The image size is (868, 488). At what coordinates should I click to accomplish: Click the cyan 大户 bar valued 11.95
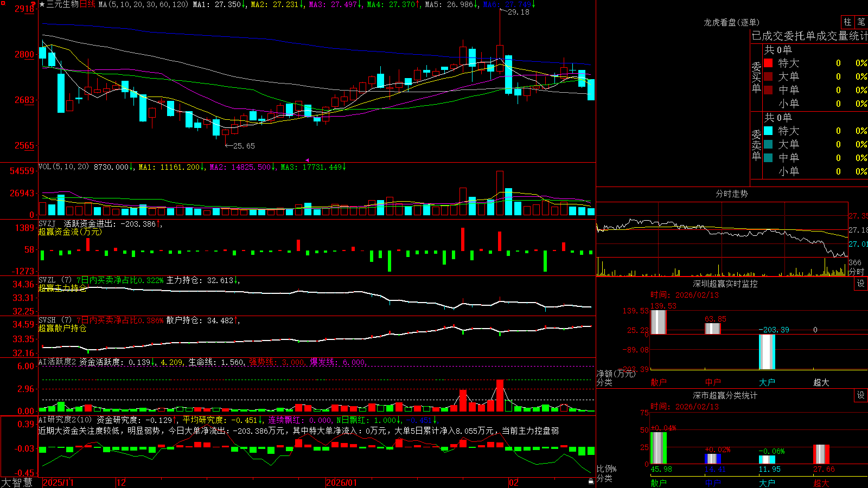(x=767, y=460)
